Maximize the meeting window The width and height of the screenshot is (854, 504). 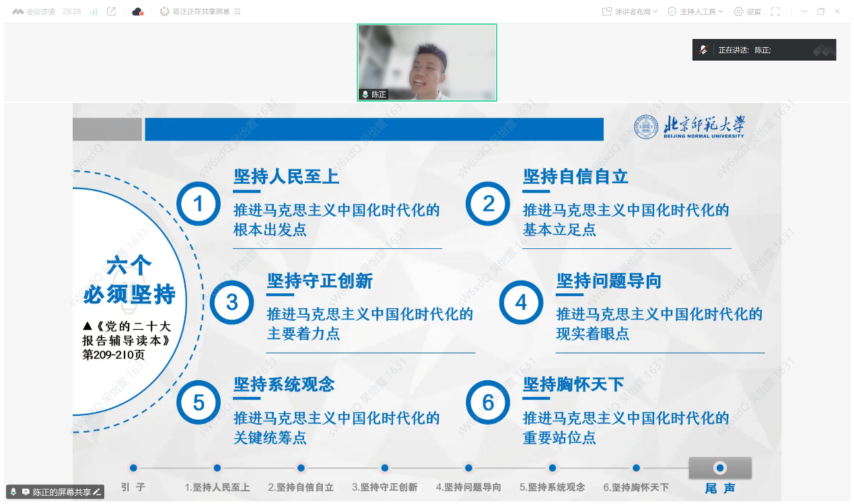coord(820,11)
